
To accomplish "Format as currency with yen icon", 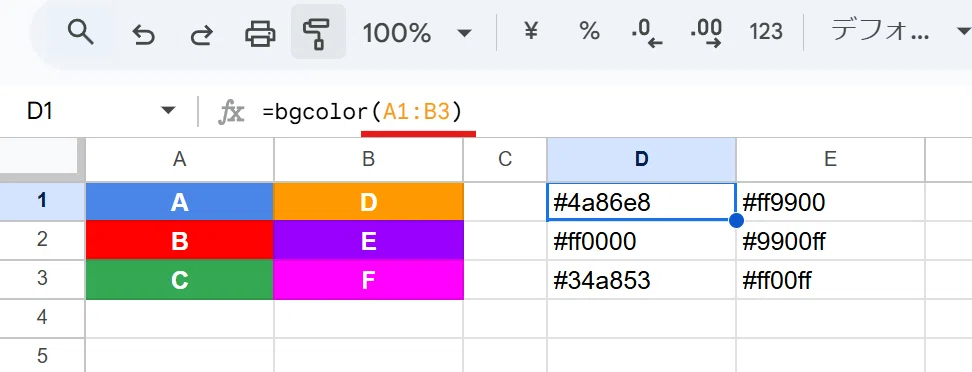I will click(530, 31).
